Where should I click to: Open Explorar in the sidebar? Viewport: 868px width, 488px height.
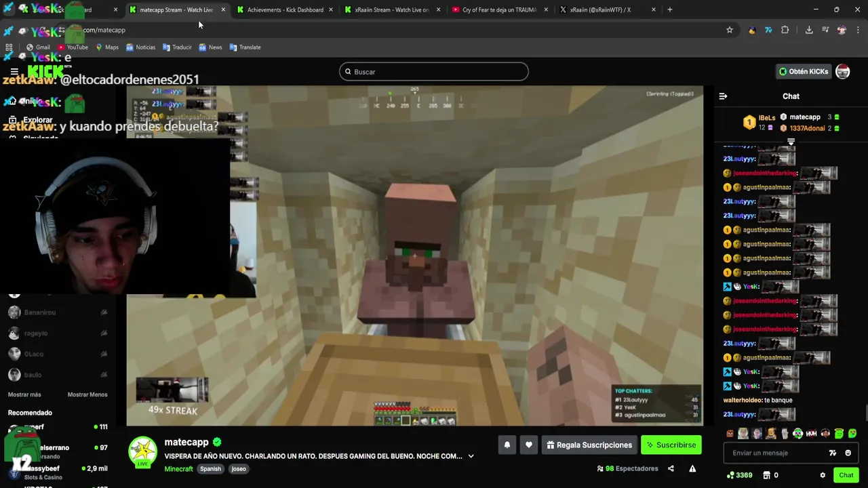pos(37,120)
